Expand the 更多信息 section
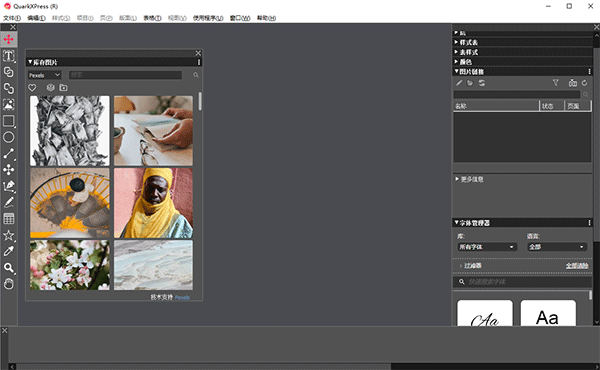 click(x=470, y=179)
